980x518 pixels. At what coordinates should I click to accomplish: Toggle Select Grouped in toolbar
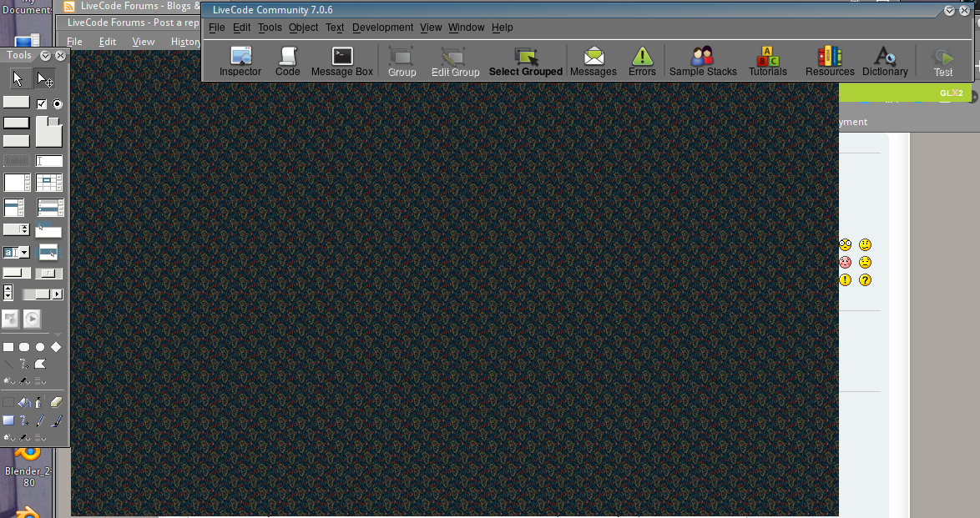[526, 62]
